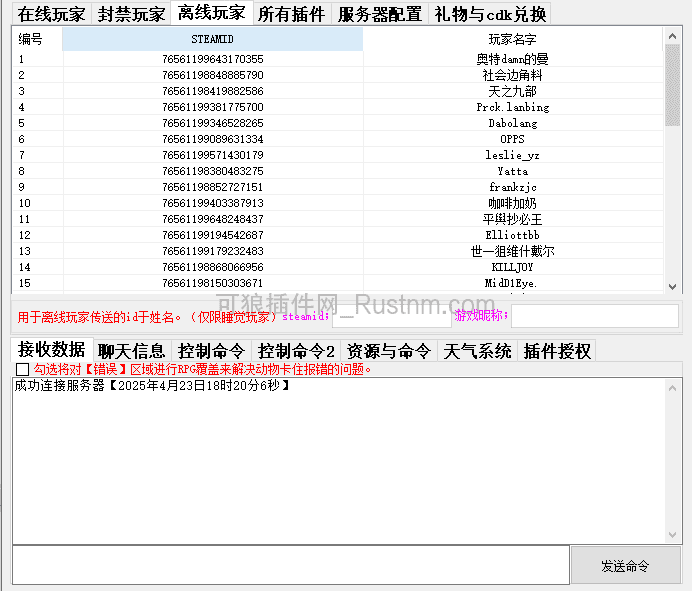Select SteamID 76561199571430179

point(213,155)
